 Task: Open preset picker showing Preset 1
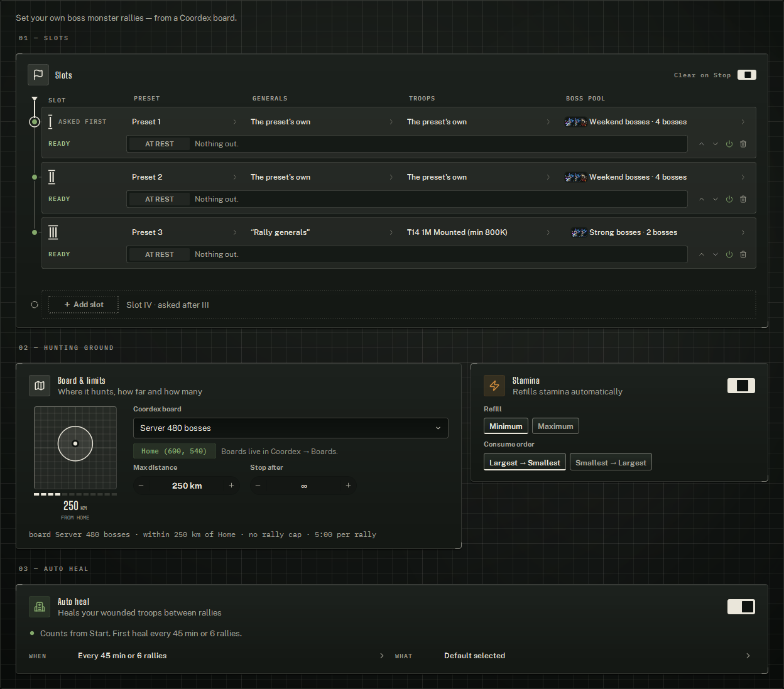(x=184, y=122)
